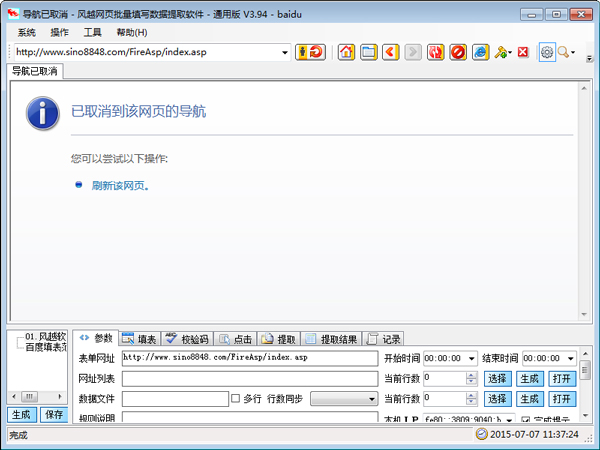Click the red Stop navigation icon
This screenshot has height=450, width=600.
click(458, 52)
